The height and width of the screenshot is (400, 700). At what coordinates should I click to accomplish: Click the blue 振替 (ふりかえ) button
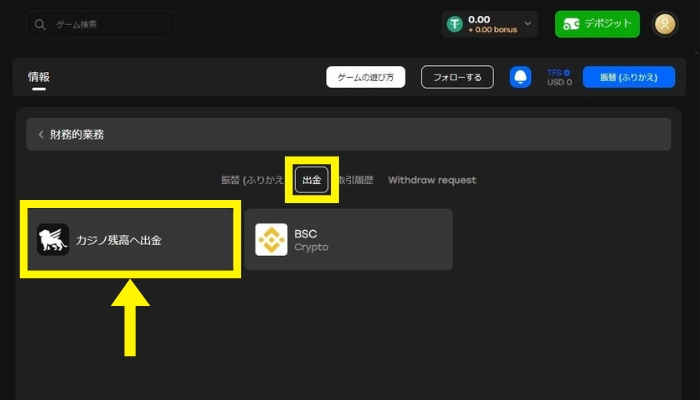point(629,77)
